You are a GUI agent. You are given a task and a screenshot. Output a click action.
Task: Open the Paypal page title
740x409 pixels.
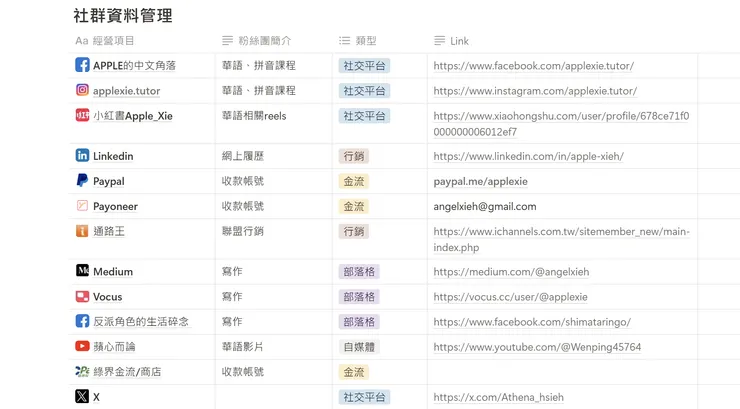click(x=109, y=181)
